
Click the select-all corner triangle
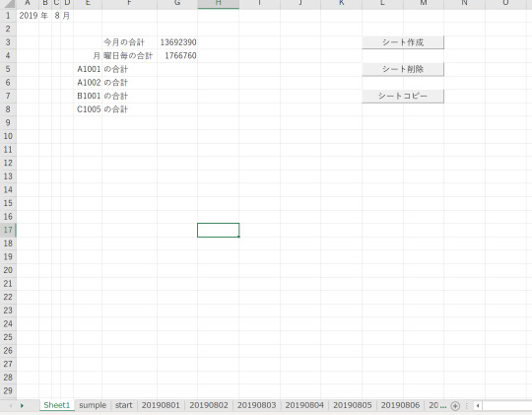(x=9, y=3)
